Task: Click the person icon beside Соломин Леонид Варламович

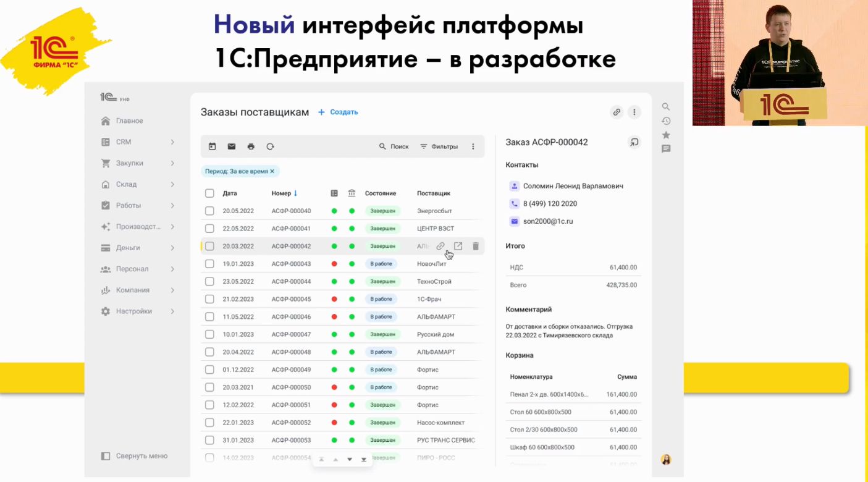Action: pyautogui.click(x=514, y=186)
